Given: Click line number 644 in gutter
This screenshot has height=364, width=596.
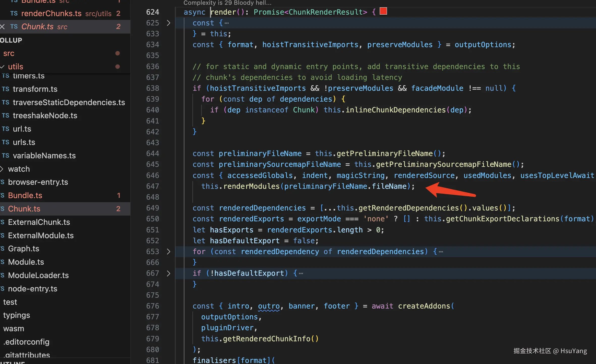Looking at the screenshot, I should click(x=153, y=154).
